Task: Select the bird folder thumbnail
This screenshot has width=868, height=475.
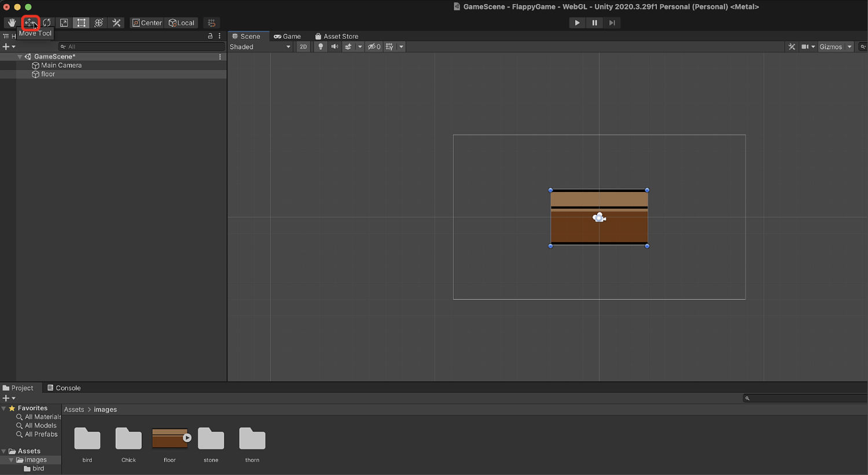Action: [87, 440]
